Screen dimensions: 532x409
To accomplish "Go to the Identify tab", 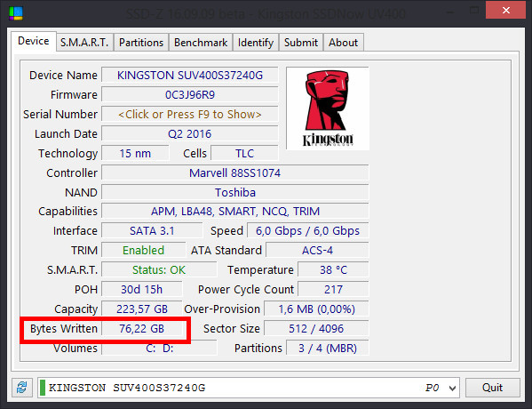I will [256, 43].
